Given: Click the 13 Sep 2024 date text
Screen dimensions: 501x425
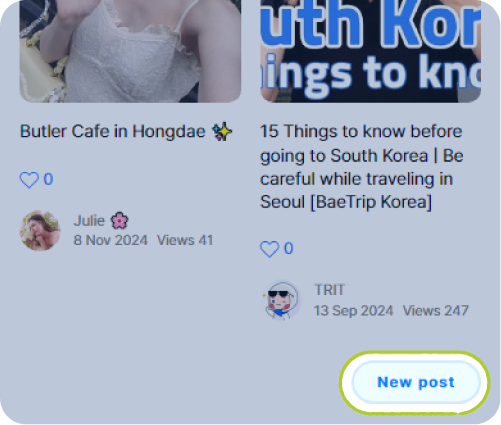Looking at the screenshot, I should coord(354,311).
